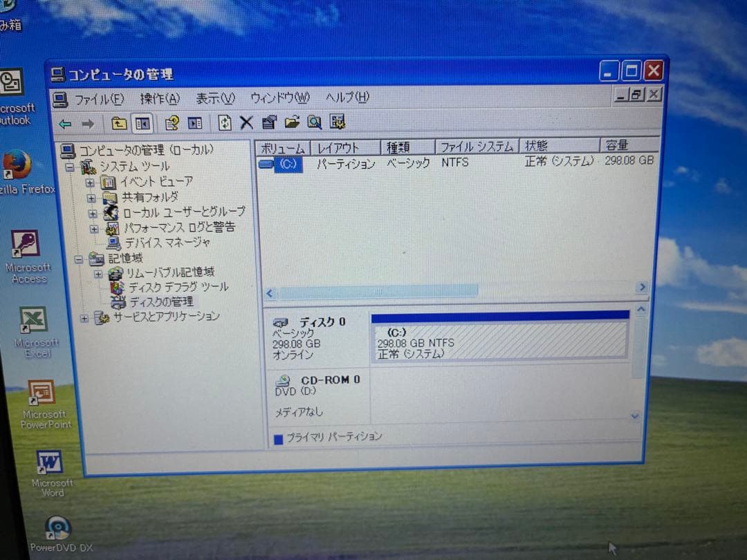Collapse the 記憶域 tree node

79,258
